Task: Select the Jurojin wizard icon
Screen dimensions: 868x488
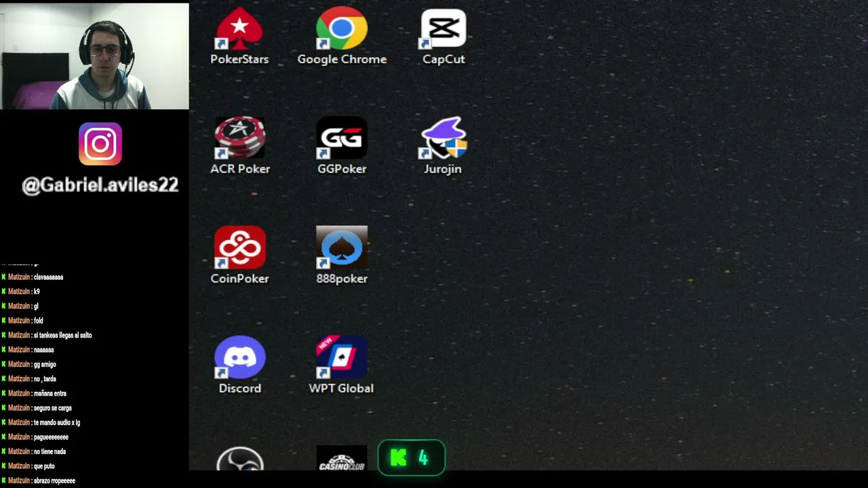Action: click(x=443, y=146)
